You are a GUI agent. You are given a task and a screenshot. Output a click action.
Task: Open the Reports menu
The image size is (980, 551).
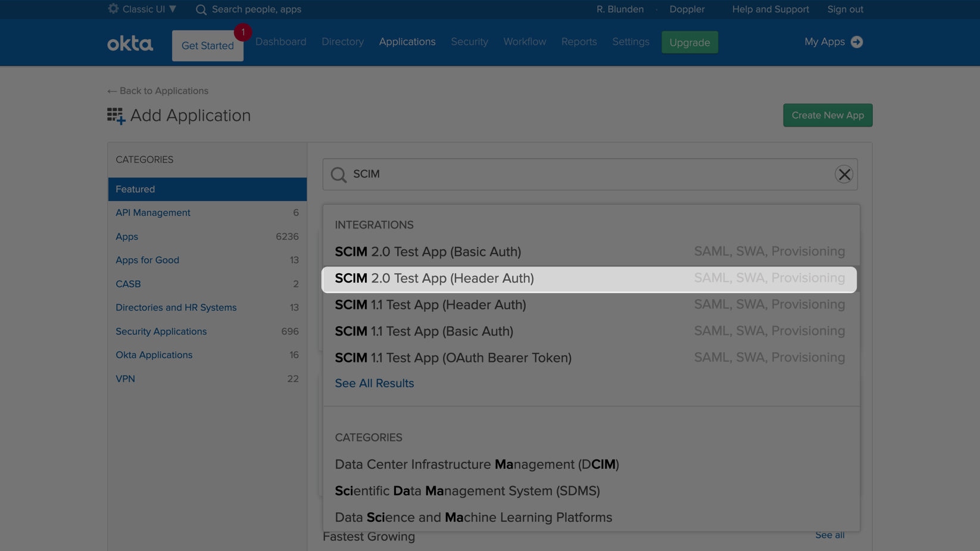pyautogui.click(x=579, y=42)
